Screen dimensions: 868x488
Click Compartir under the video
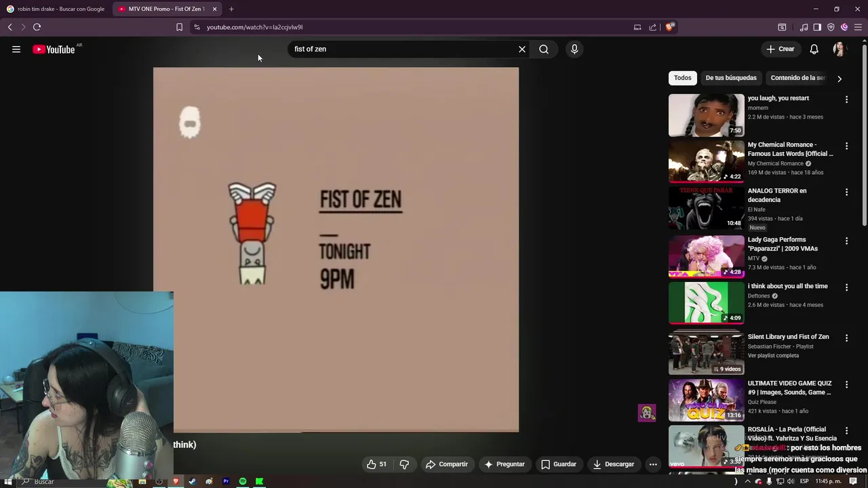[x=447, y=464]
